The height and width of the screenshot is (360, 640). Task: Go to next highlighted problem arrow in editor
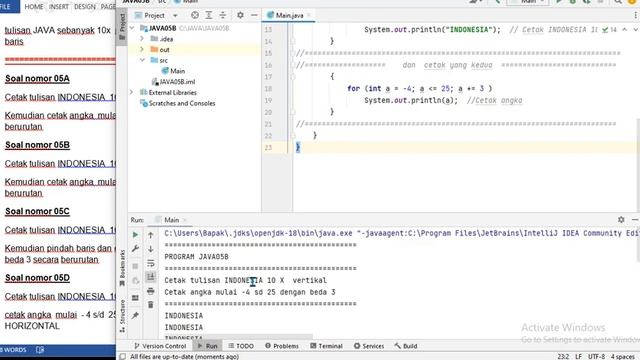[635, 30]
